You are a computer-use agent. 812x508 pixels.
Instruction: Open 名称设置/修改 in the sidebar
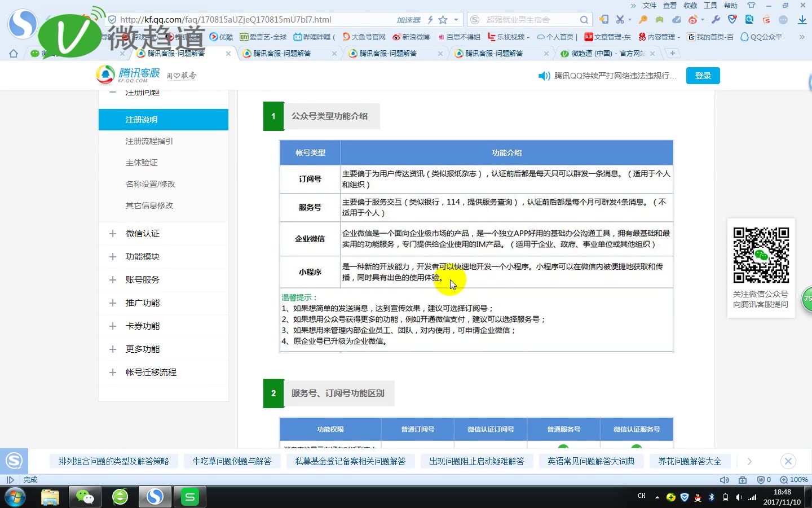(151, 184)
